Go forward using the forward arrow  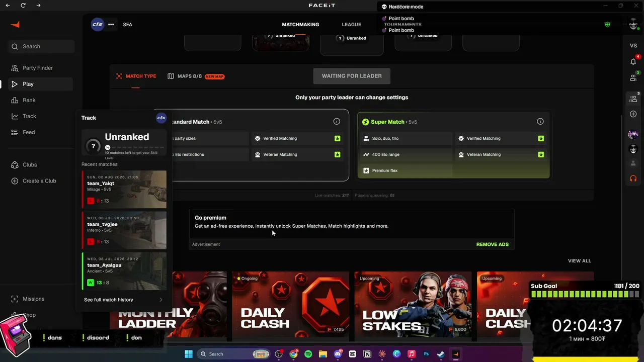point(39,5)
